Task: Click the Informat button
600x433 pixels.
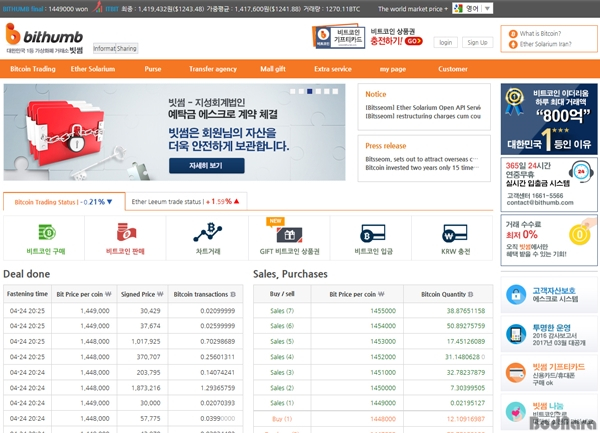Action: 104,49
